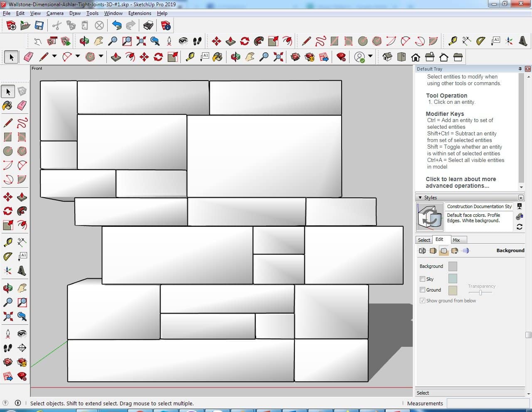Select the Text tool in left toolbar

pyautogui.click(x=22, y=256)
